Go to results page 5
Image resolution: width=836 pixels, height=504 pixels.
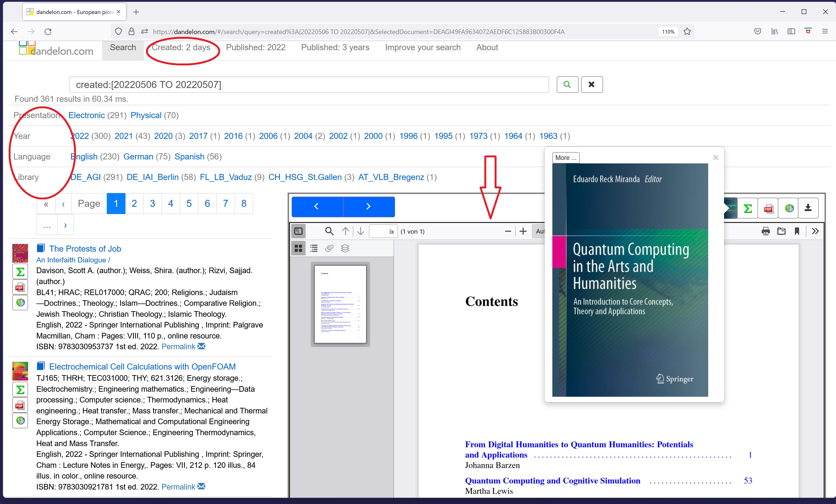pos(189,203)
